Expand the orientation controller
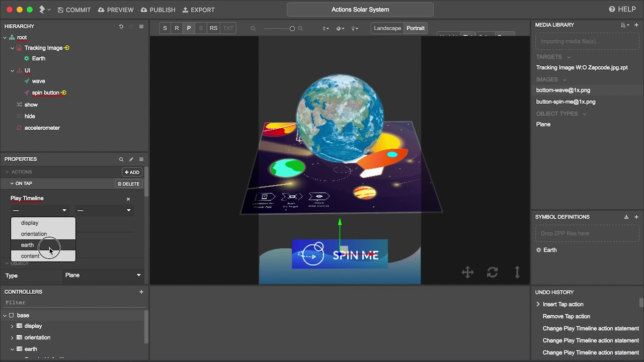The image size is (644, 362). click(13, 338)
